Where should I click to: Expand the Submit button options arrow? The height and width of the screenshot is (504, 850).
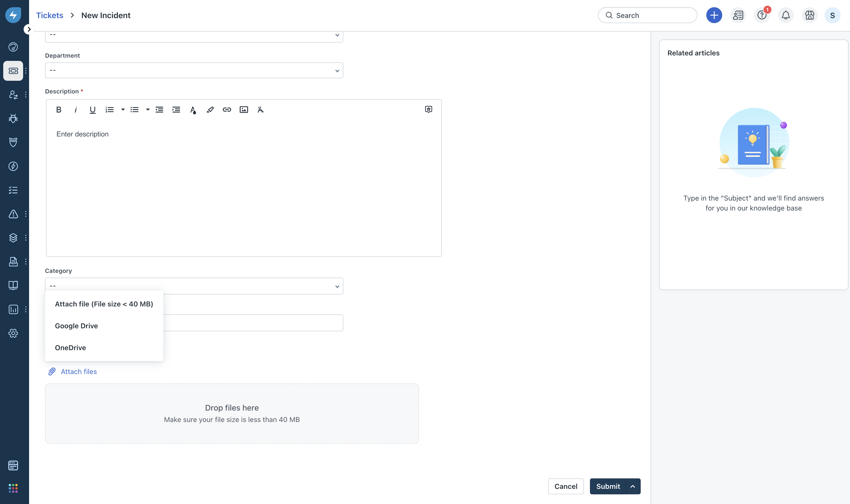tap(632, 486)
